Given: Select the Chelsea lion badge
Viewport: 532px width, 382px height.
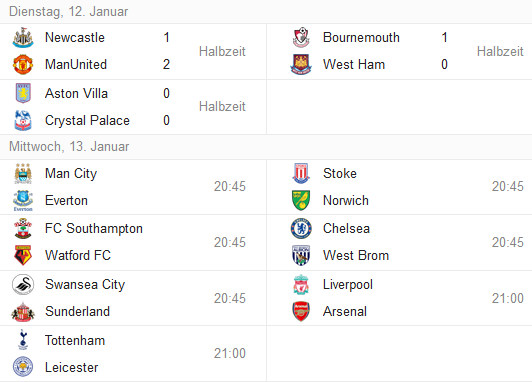Looking at the screenshot, I should pos(301,228).
